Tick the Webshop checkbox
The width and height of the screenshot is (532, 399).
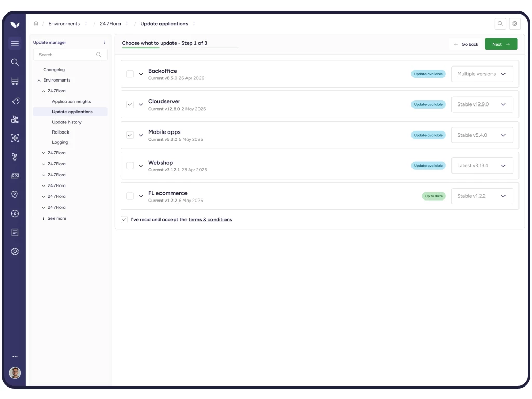(x=130, y=166)
